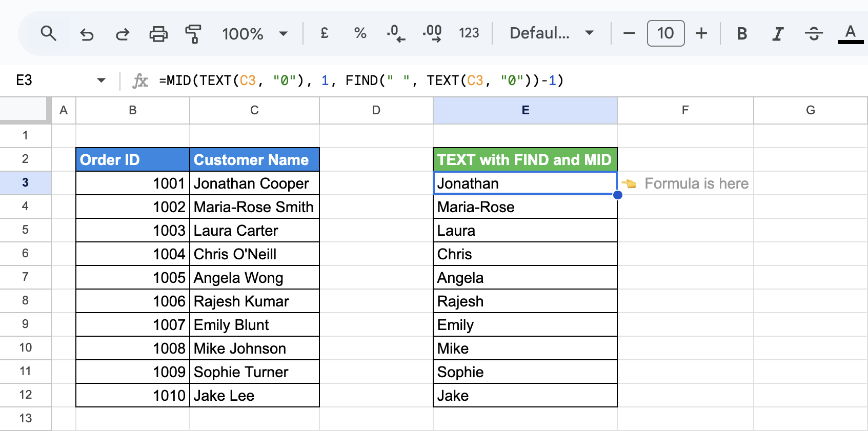This screenshot has height=431, width=868.
Task: Select the Rajesh Kumar cell
Action: tap(254, 301)
